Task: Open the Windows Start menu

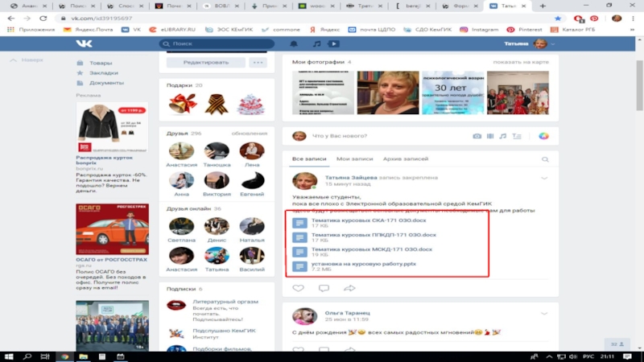Action: click(8, 355)
